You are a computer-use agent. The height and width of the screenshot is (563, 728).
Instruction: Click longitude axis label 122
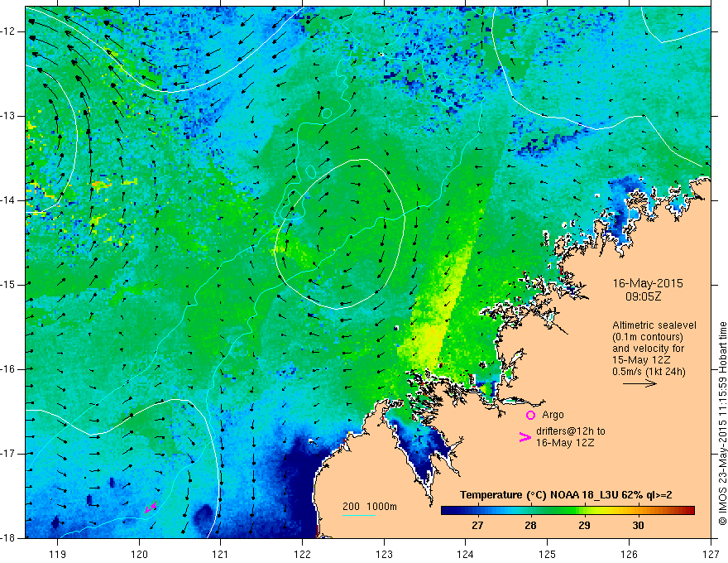point(302,554)
